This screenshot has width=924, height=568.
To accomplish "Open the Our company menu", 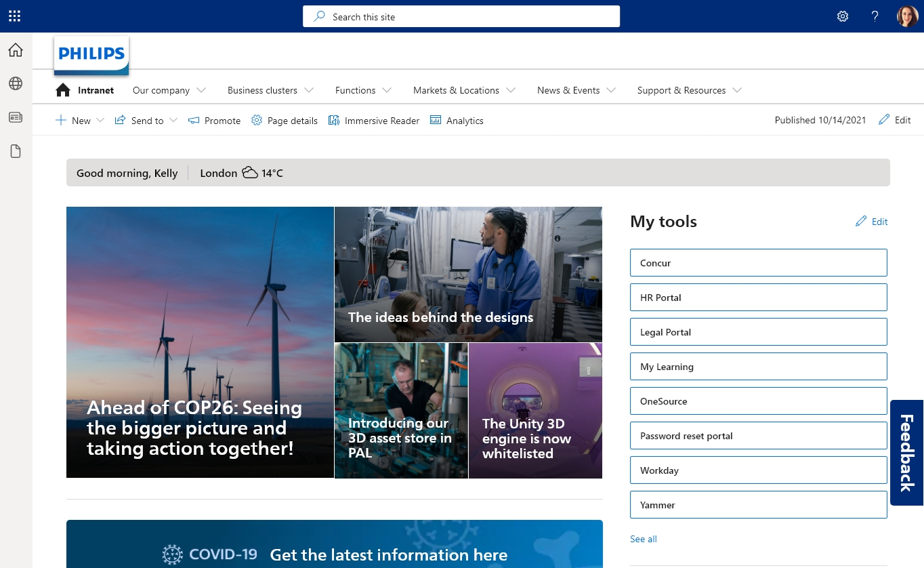I will [161, 90].
